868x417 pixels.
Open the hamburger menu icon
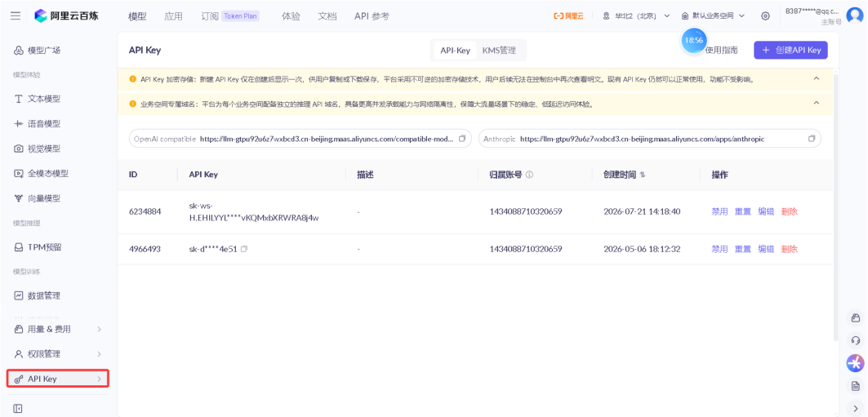16,16
